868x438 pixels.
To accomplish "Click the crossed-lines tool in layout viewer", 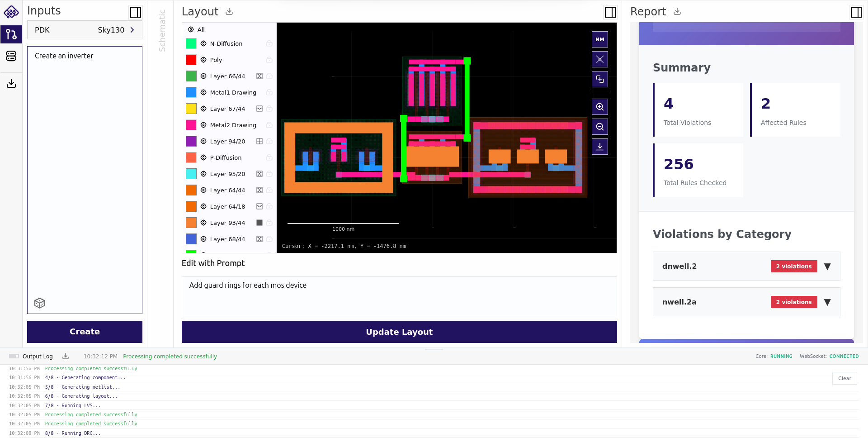I will point(600,59).
